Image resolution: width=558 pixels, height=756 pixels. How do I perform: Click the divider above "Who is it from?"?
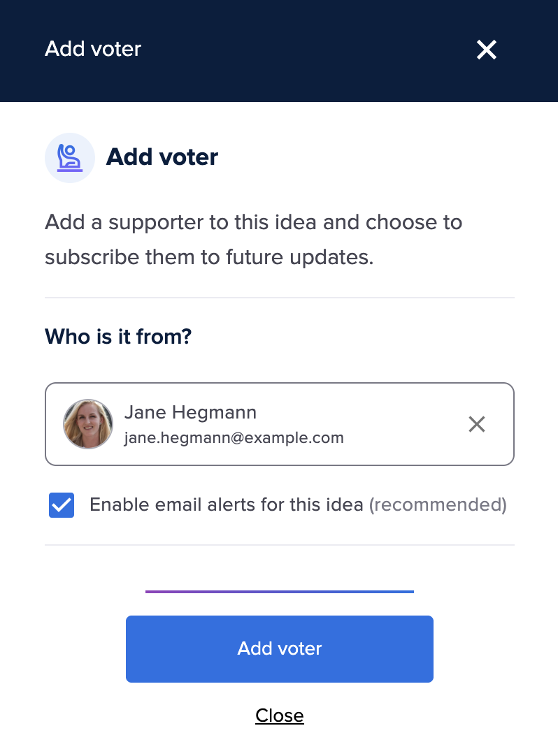coord(280,298)
